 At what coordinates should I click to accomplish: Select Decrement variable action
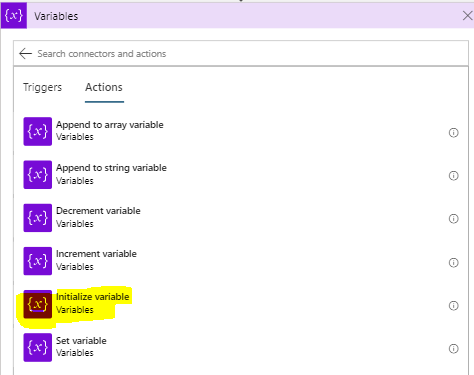tap(98, 211)
